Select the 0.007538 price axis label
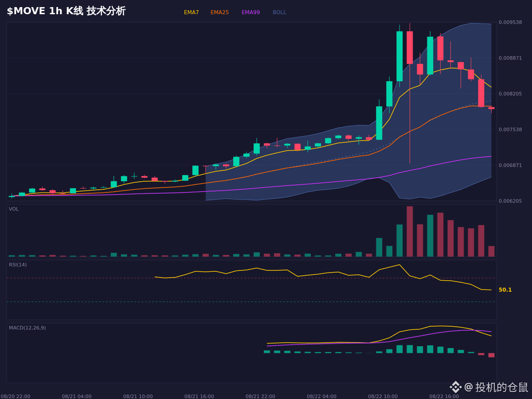 510,129
